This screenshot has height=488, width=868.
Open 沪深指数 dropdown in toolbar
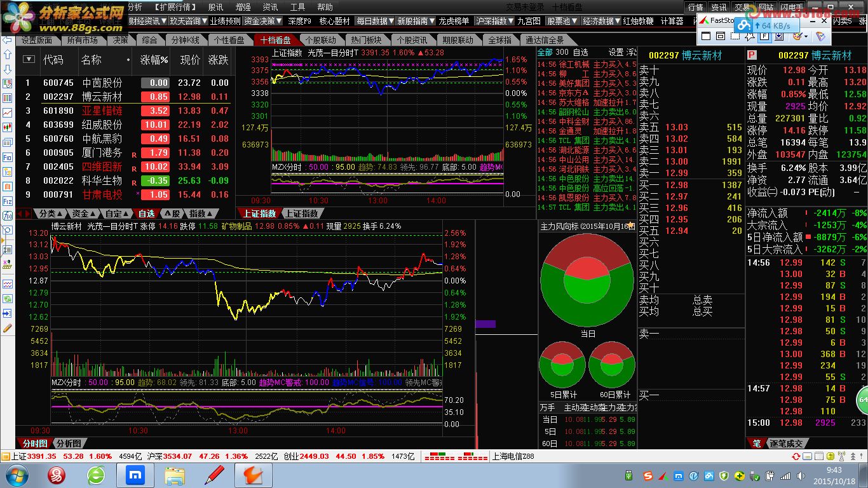494,21
